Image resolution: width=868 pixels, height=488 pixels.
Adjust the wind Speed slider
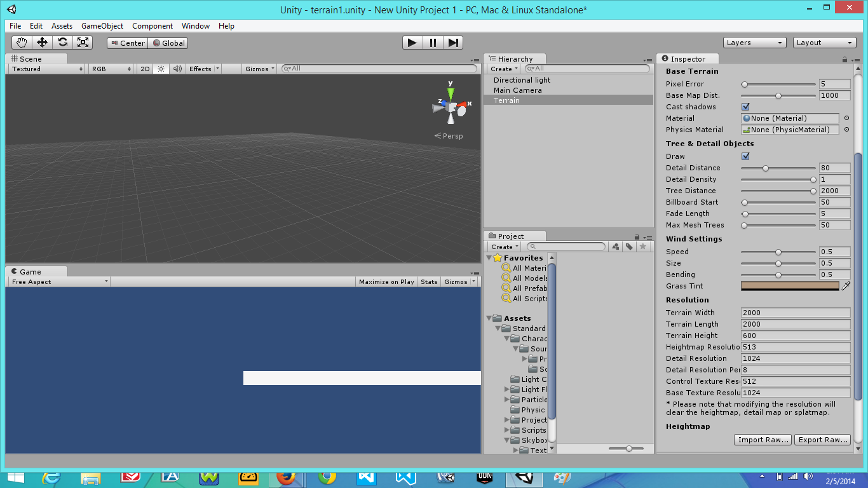point(778,252)
